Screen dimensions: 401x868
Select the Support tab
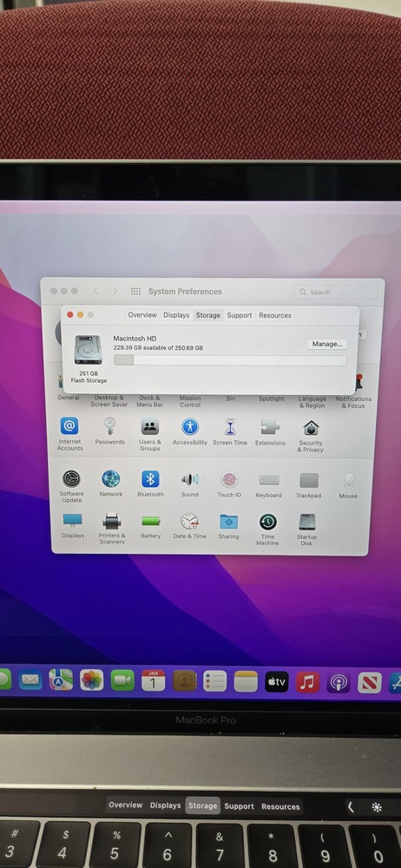click(240, 316)
